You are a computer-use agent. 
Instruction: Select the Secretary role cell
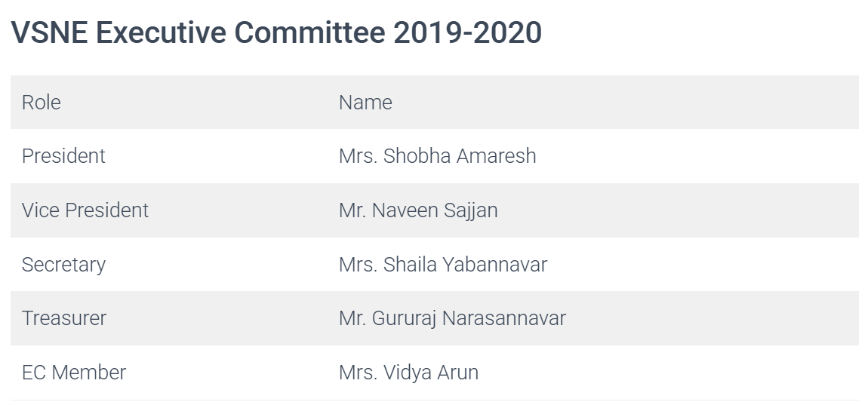point(64,265)
